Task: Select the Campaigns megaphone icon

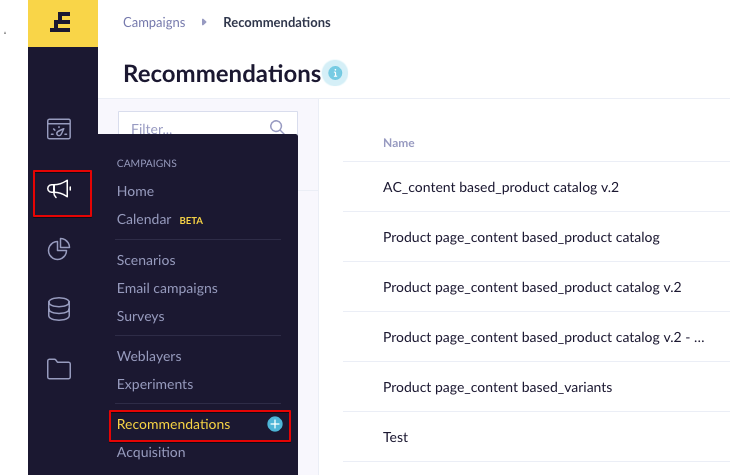Action: [x=59, y=189]
